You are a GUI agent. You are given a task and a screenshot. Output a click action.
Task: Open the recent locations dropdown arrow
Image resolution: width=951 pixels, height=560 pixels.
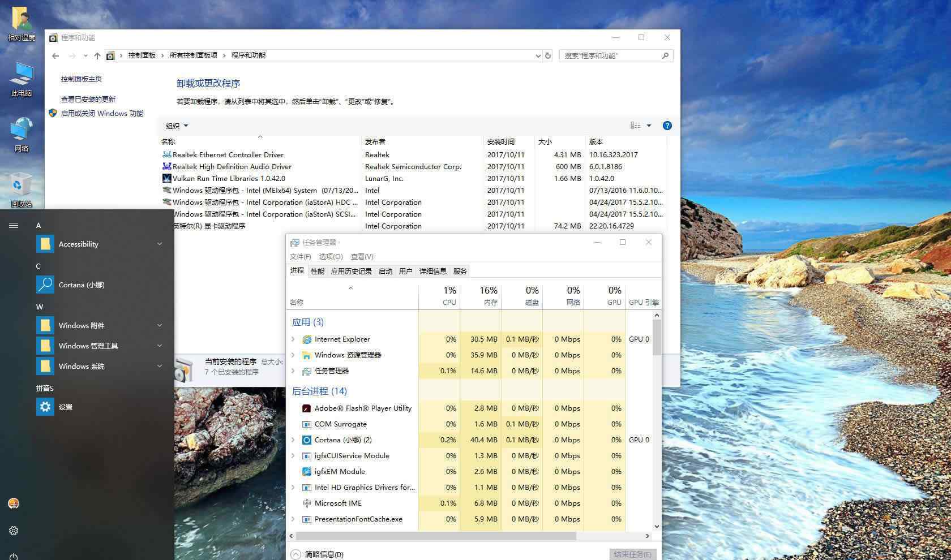pyautogui.click(x=85, y=55)
